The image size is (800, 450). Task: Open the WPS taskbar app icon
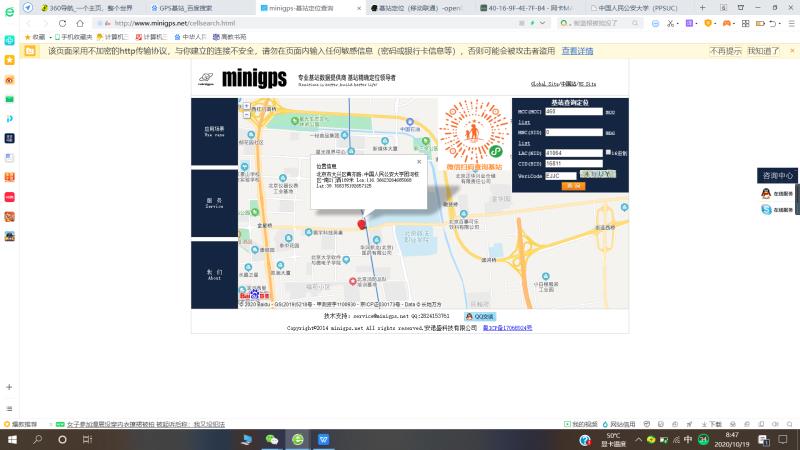(x=323, y=439)
